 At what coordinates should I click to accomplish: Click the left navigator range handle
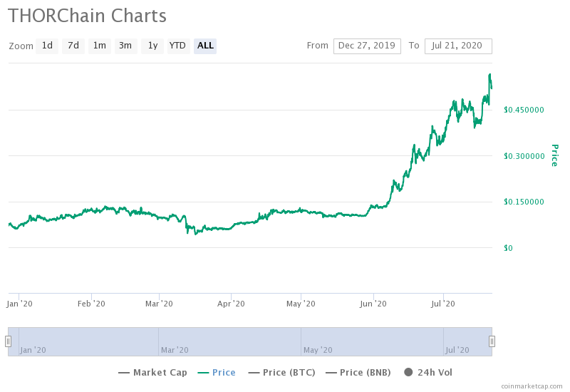click(x=8, y=341)
